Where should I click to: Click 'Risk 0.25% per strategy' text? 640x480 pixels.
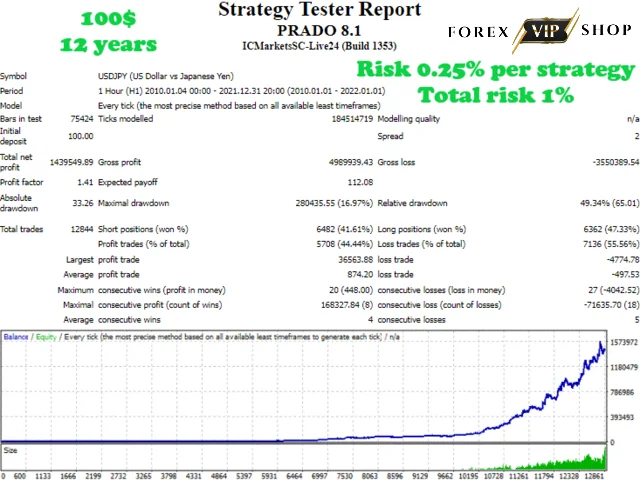click(x=496, y=69)
